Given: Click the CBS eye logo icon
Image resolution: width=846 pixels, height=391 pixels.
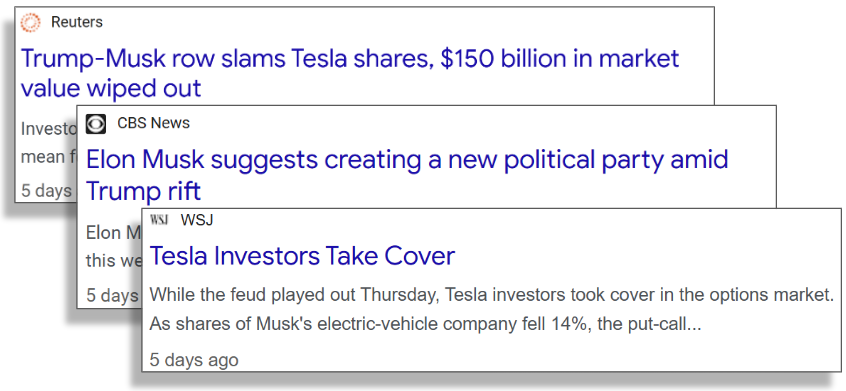Looking at the screenshot, I should (96, 124).
